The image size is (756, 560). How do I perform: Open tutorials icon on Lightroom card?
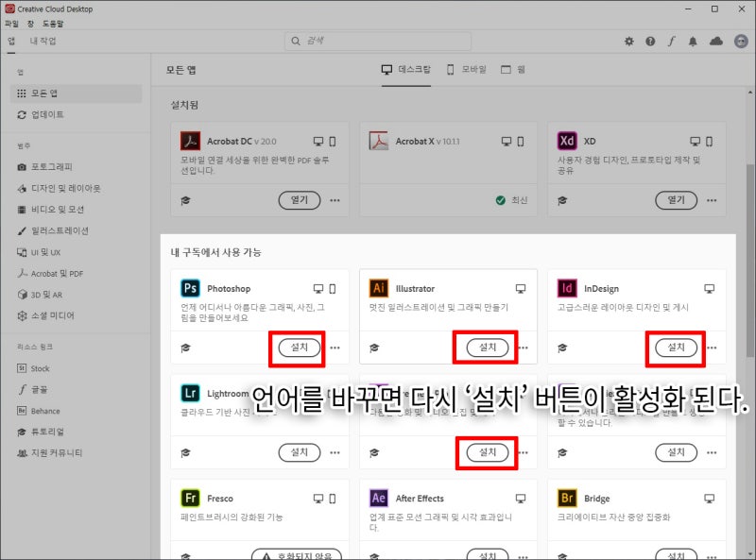[185, 452]
